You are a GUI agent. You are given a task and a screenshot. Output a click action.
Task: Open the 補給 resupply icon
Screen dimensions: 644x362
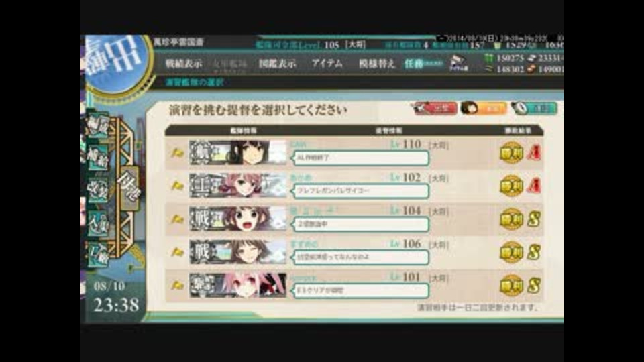pos(97,158)
